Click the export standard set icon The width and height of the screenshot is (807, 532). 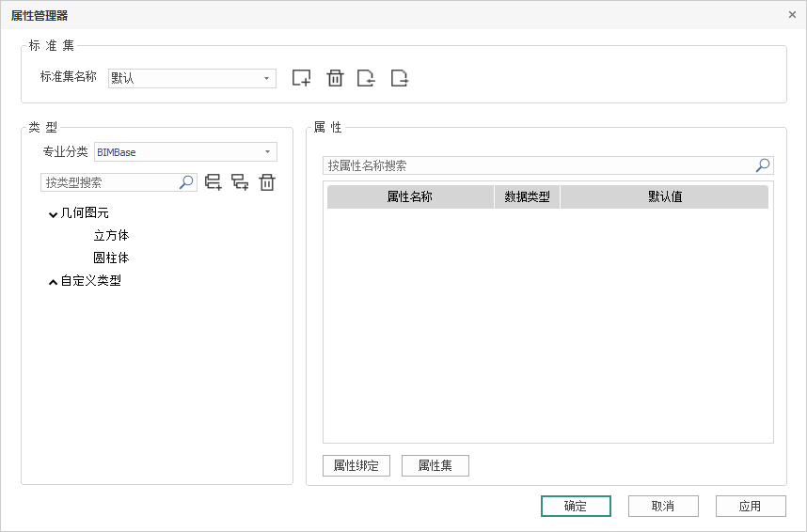(x=400, y=78)
